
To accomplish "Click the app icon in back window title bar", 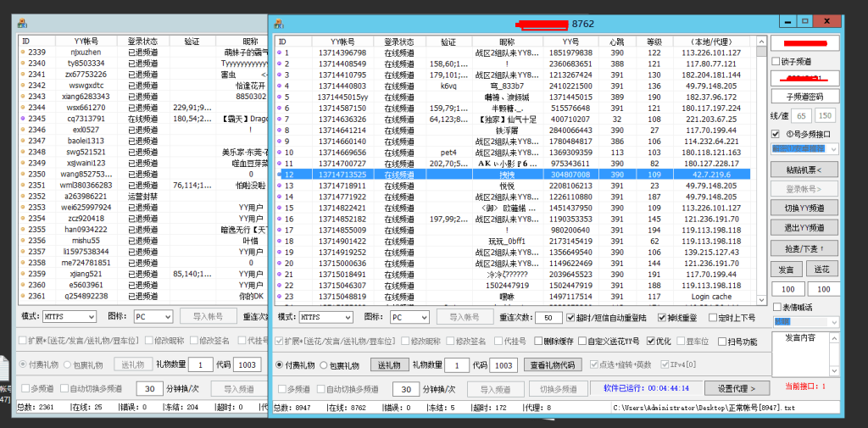I will click(22, 24).
